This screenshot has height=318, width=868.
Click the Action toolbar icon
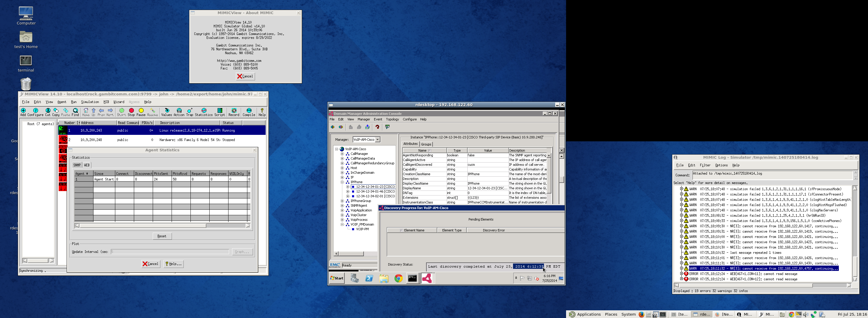click(179, 112)
